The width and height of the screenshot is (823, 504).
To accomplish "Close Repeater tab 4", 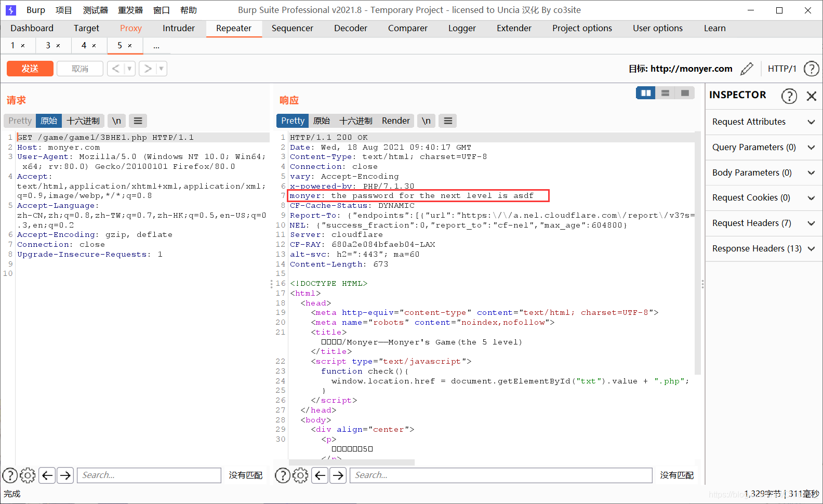I will 94,46.
